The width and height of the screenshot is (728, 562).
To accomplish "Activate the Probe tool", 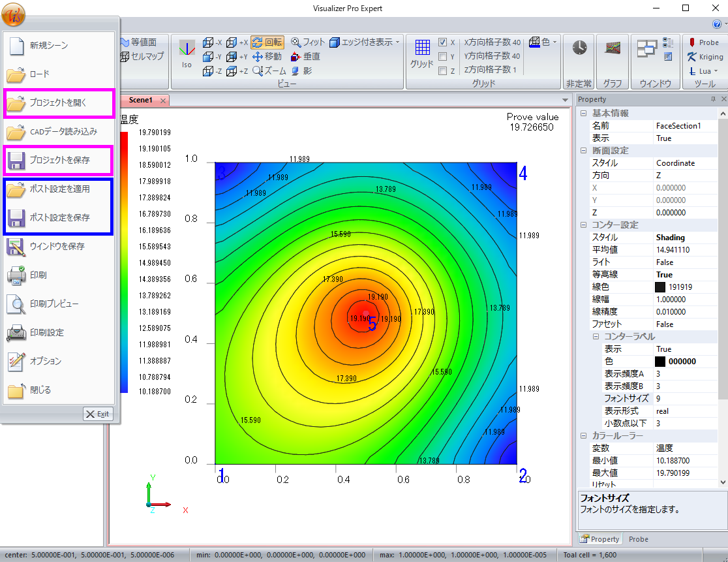I will coord(703,42).
